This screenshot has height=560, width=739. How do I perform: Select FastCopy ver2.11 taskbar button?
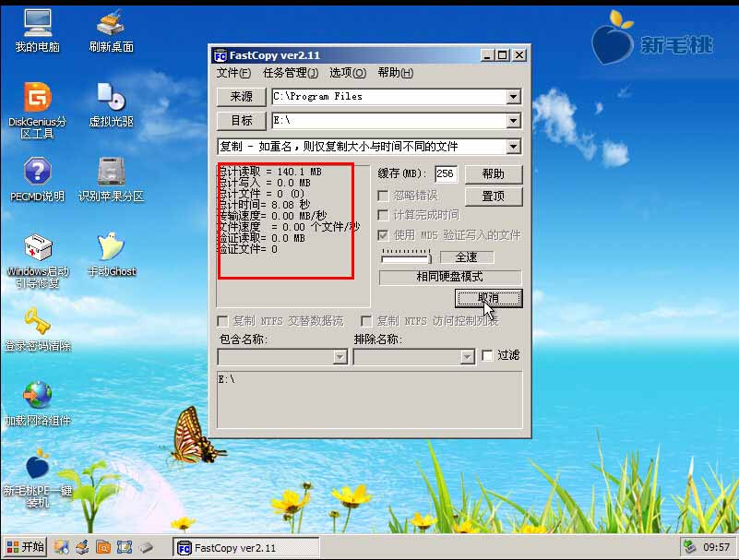[246, 548]
